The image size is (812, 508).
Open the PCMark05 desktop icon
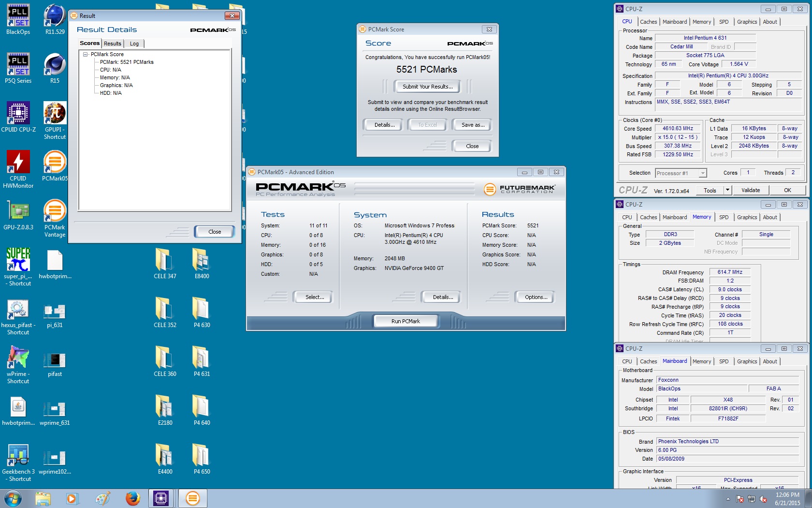coord(55,166)
